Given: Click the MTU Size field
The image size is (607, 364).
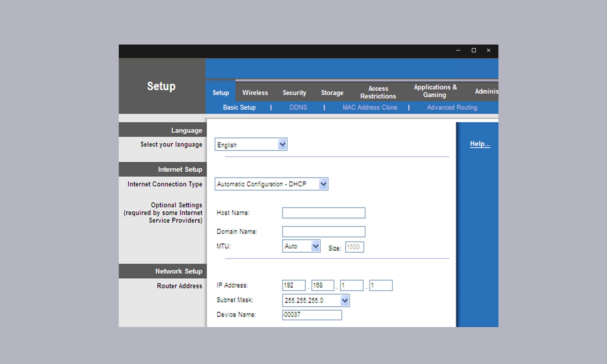Looking at the screenshot, I should pos(354,247).
